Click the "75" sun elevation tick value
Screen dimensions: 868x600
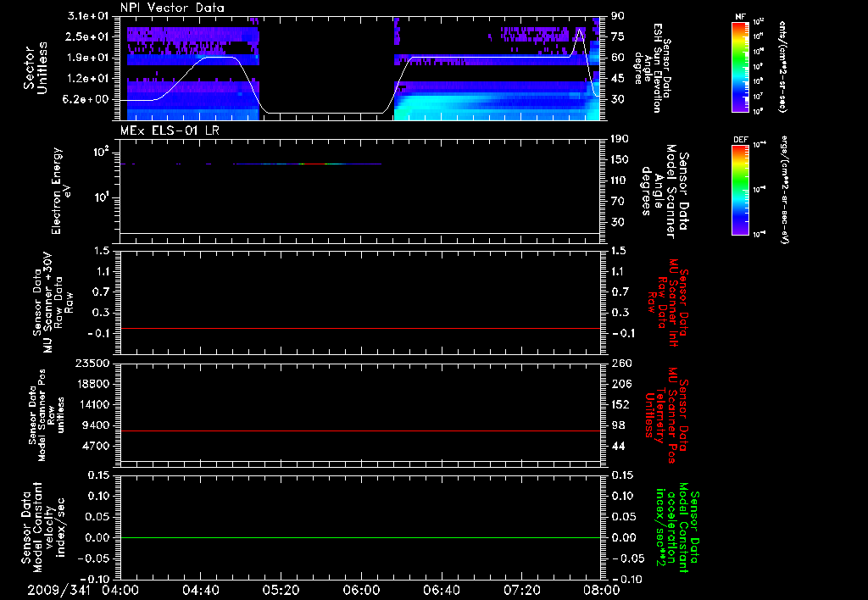pos(618,36)
